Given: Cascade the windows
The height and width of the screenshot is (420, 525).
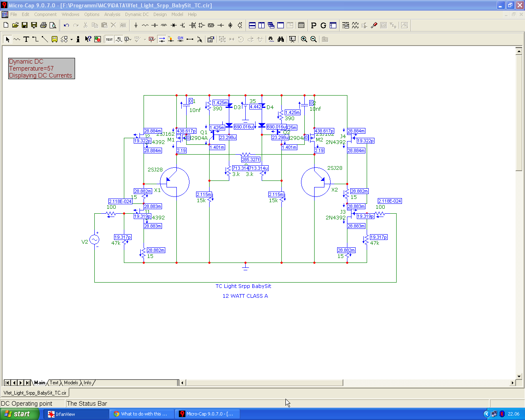Looking at the screenshot, I should click(x=271, y=25).
